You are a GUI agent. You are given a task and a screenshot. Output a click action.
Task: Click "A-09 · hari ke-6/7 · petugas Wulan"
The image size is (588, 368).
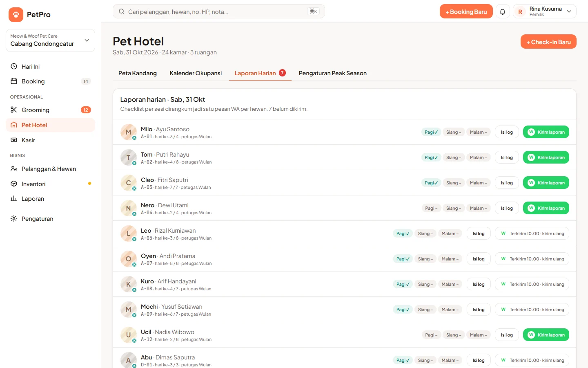pyautogui.click(x=176, y=314)
